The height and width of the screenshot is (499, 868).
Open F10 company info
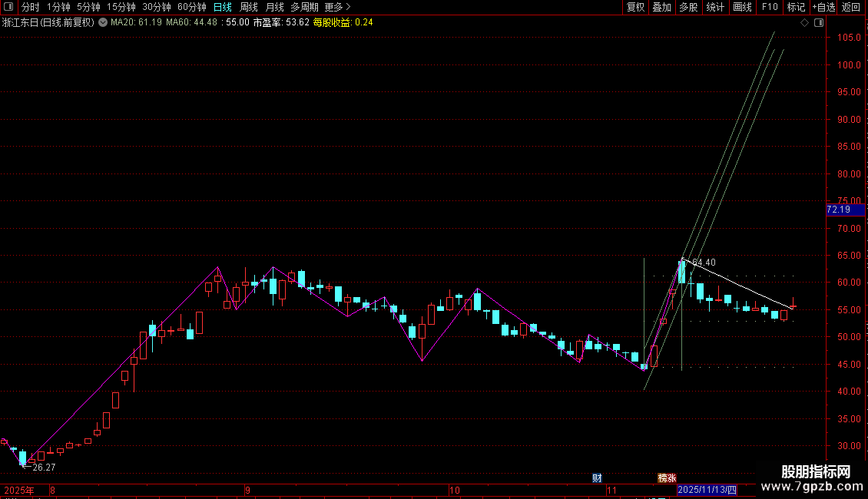pyautogui.click(x=770, y=7)
